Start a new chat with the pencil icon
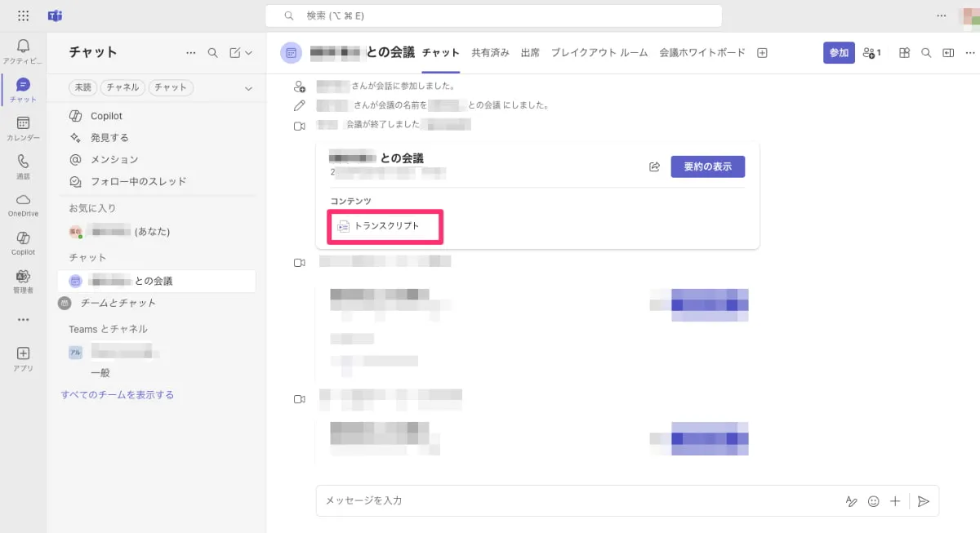This screenshot has width=980, height=533. click(x=236, y=51)
